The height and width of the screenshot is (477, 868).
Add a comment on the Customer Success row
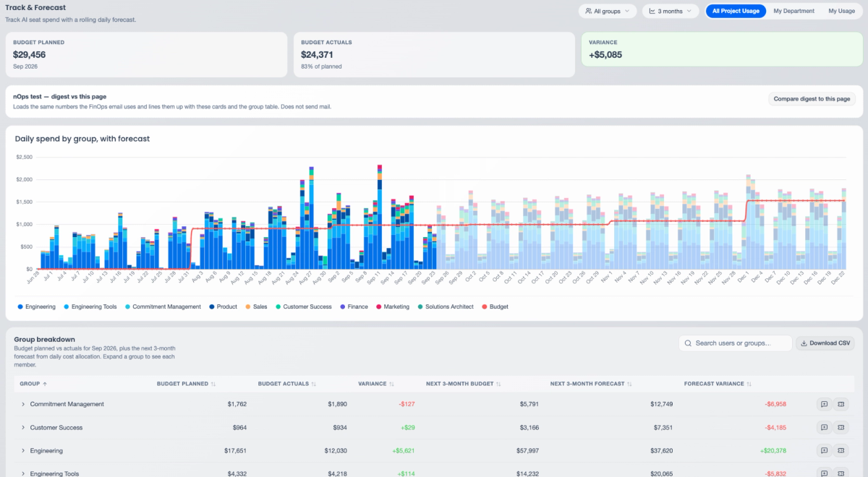pos(823,427)
